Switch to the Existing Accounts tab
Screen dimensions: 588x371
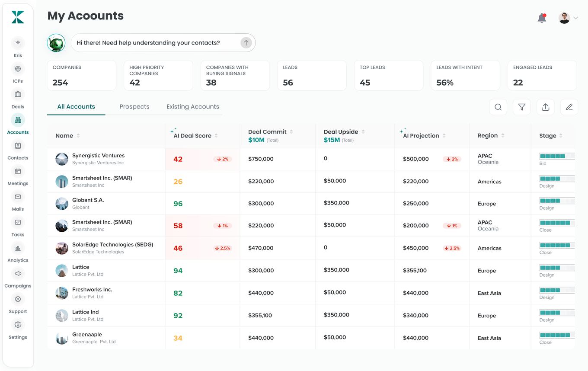[x=193, y=107]
